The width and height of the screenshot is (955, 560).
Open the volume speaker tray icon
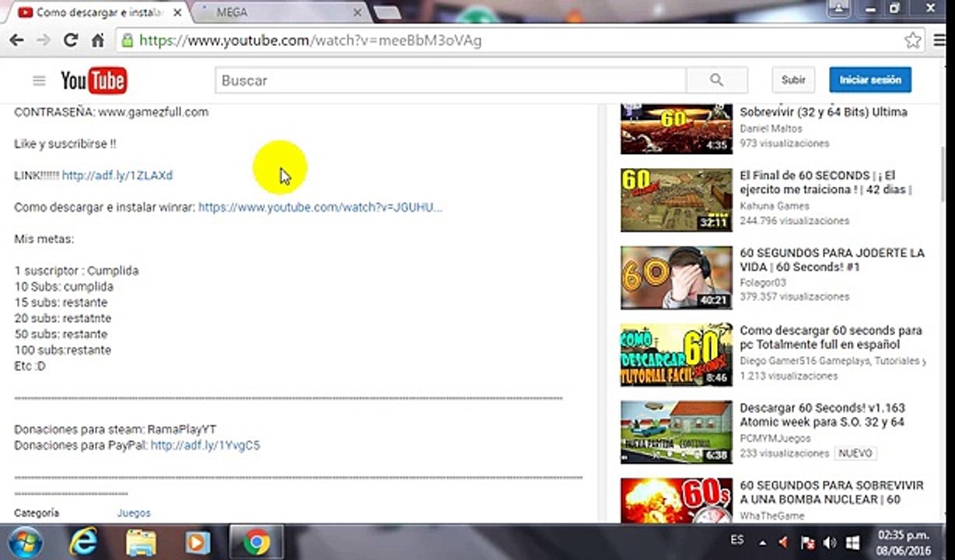(829, 542)
